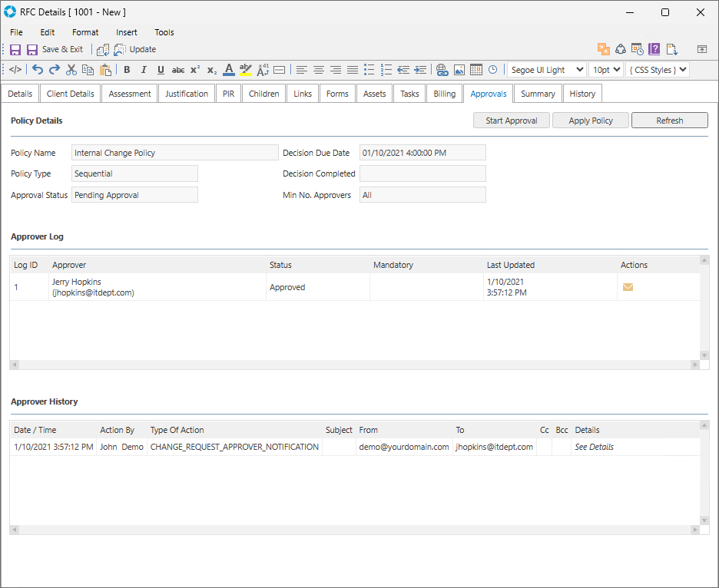Click the clock icon to insert time

pos(492,70)
